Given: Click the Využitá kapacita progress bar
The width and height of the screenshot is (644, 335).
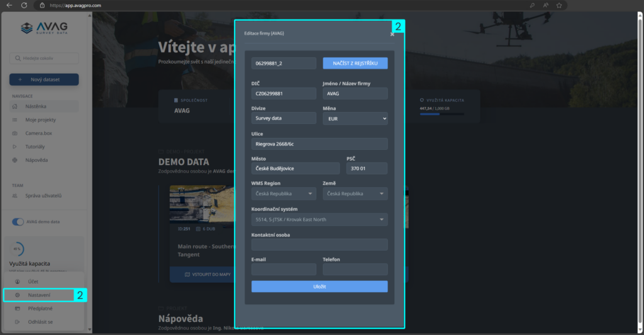Looking at the screenshot, I should [442, 114].
